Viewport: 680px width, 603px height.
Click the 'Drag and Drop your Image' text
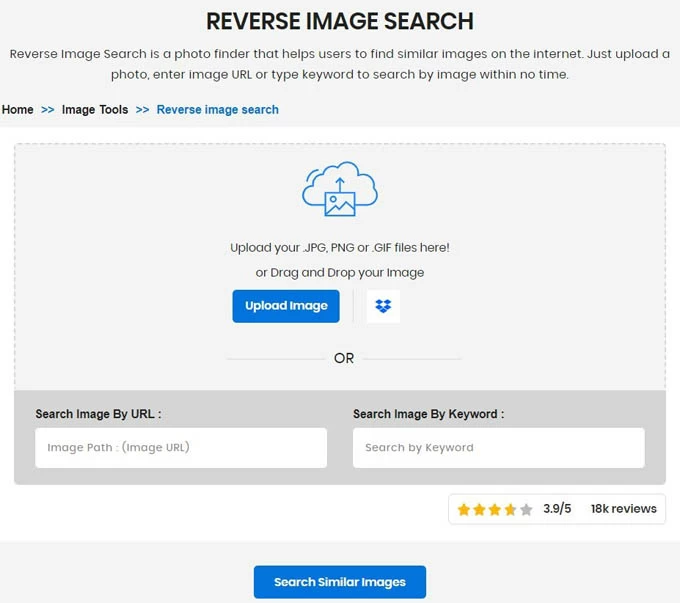coord(340,273)
